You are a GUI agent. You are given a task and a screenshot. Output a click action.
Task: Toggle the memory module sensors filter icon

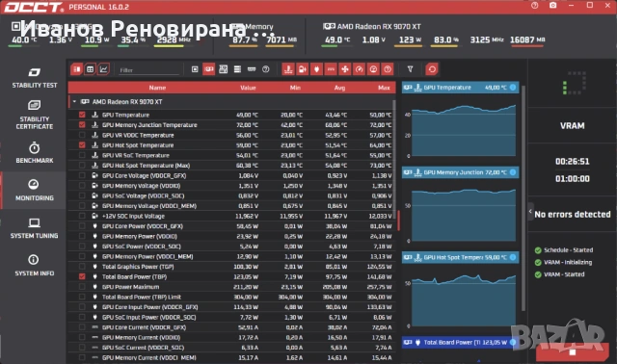tap(252, 69)
